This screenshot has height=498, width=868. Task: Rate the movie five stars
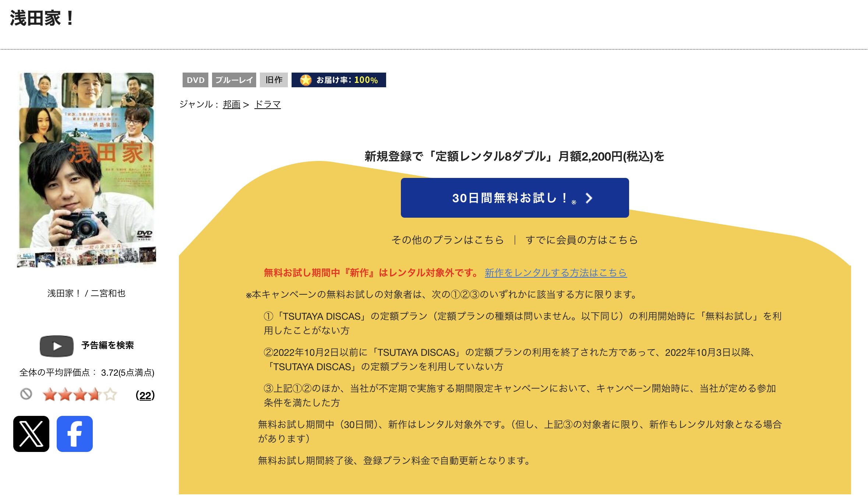tap(110, 394)
